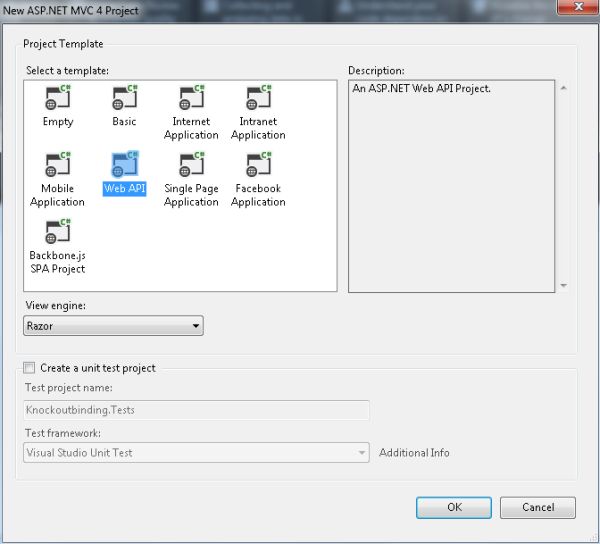Cancel the new project dialog
The width and height of the screenshot is (600, 544).
[x=538, y=507]
